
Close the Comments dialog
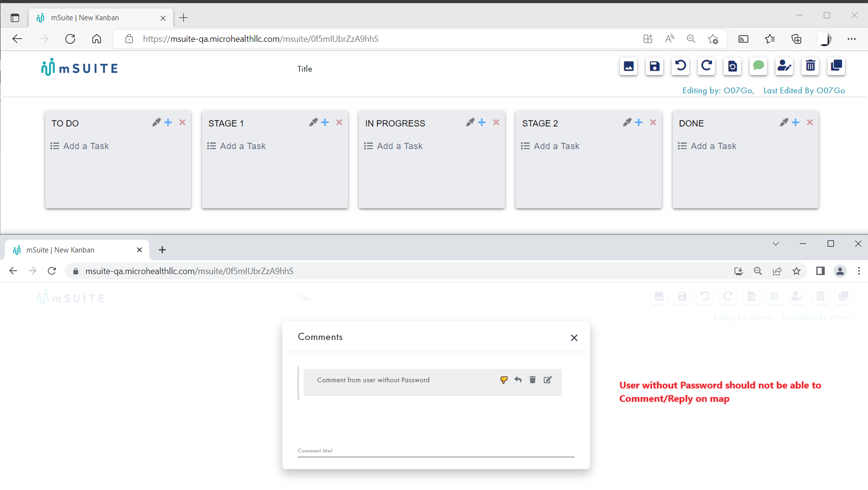574,338
